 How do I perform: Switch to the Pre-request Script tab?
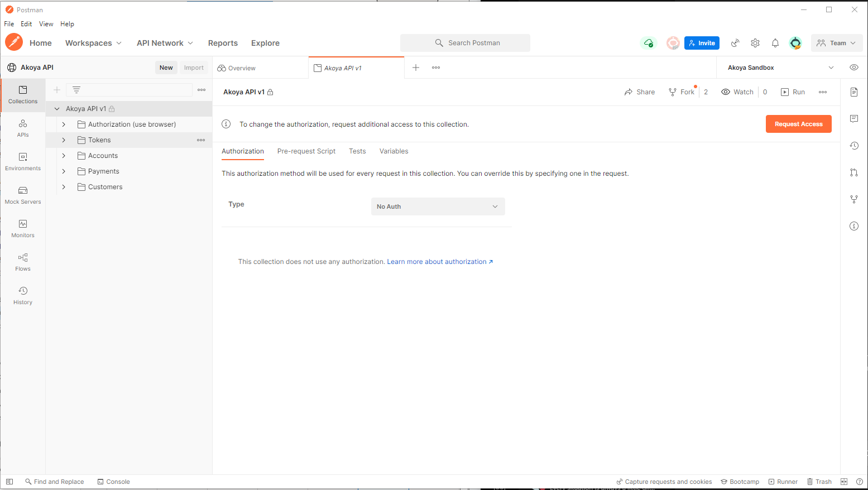click(306, 151)
